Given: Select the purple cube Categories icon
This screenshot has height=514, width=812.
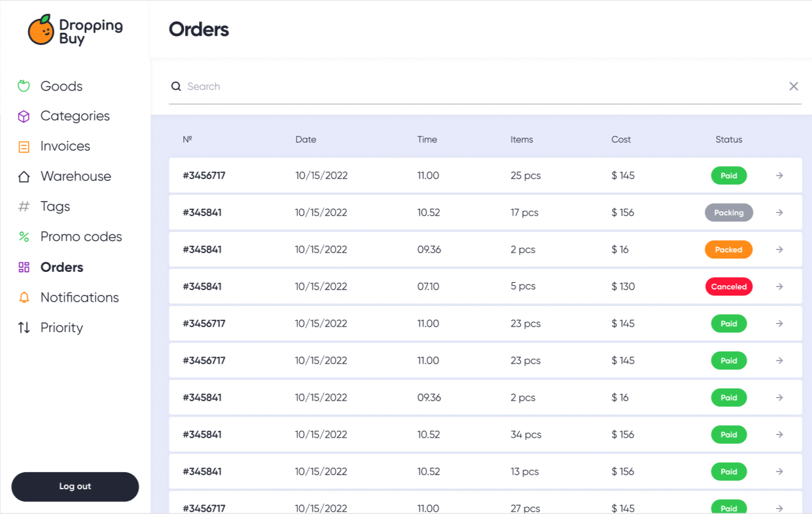Looking at the screenshot, I should [x=24, y=117].
